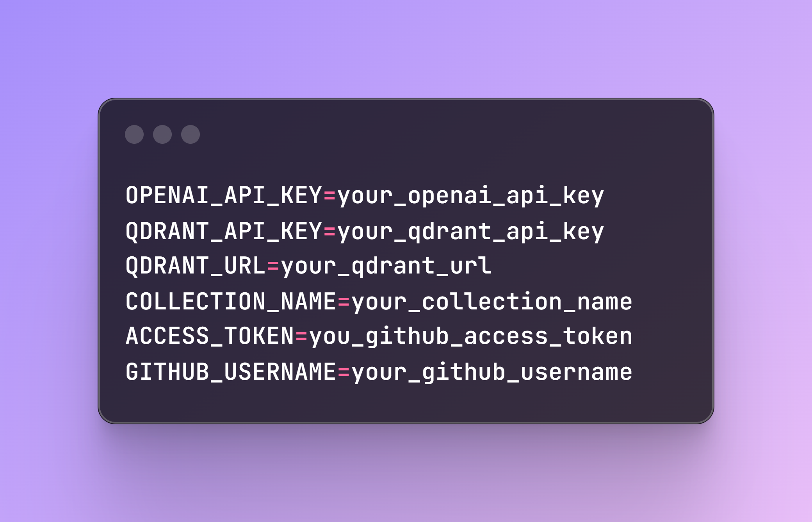Click the middle gray window dot
Screen dimensions: 812x522
(162, 134)
